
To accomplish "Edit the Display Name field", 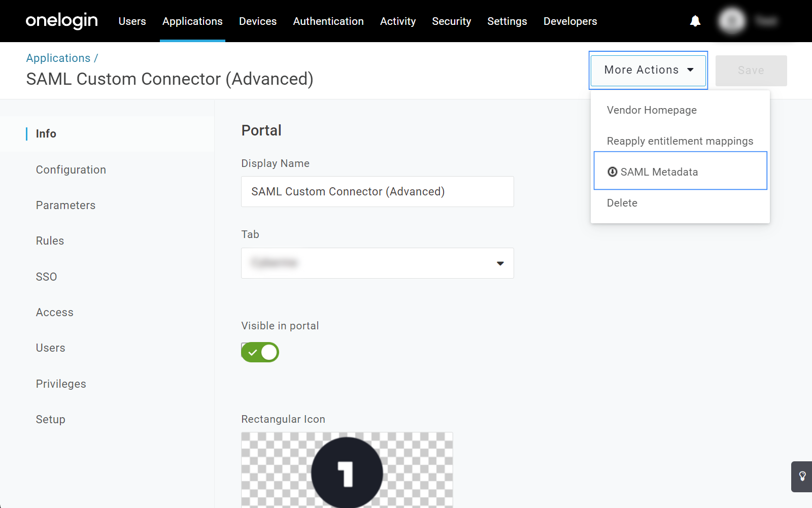I will (377, 192).
